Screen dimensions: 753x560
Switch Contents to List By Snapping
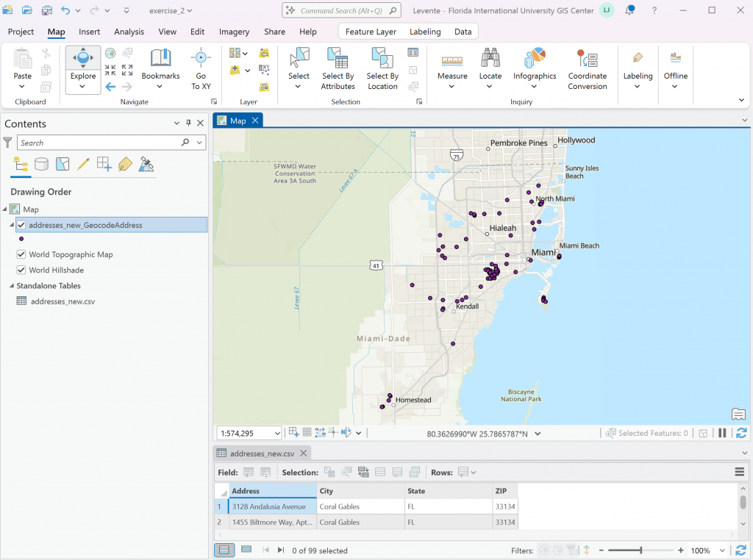104,164
